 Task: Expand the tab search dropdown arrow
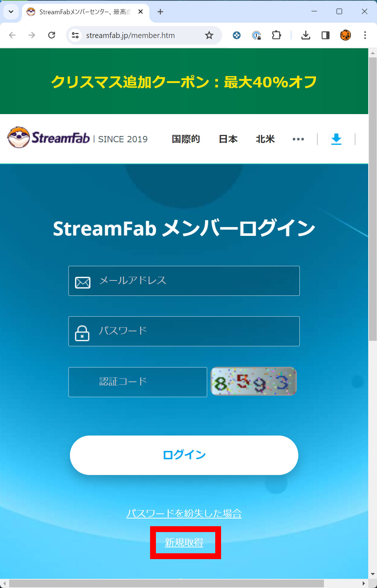(11, 12)
